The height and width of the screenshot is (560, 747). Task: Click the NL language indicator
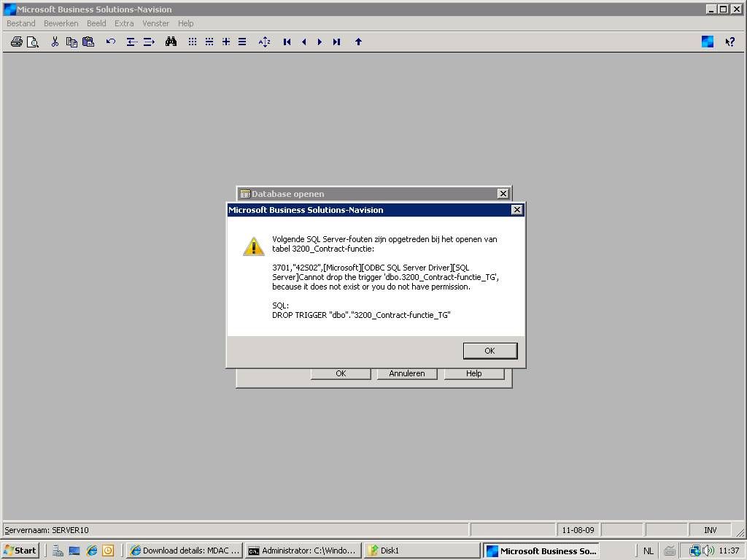pyautogui.click(x=648, y=551)
